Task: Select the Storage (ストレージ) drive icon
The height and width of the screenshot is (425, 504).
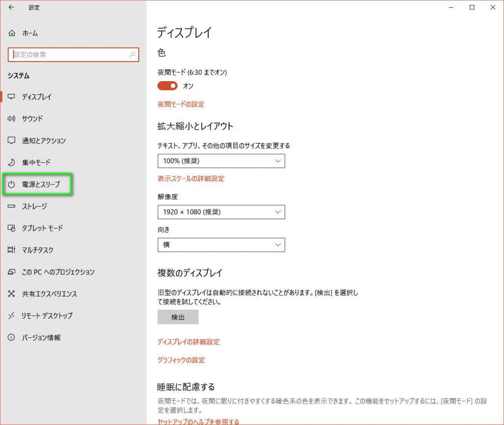Action: click(x=12, y=206)
